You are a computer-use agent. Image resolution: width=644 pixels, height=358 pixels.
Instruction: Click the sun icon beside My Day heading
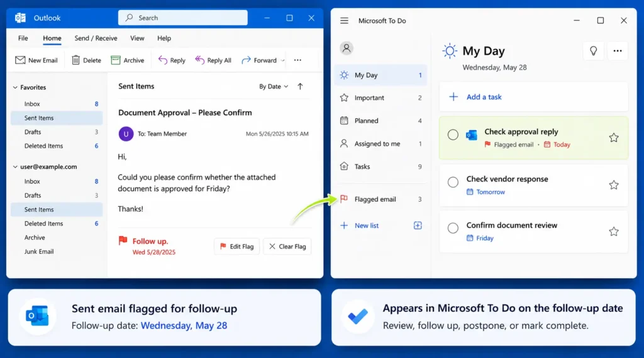450,51
